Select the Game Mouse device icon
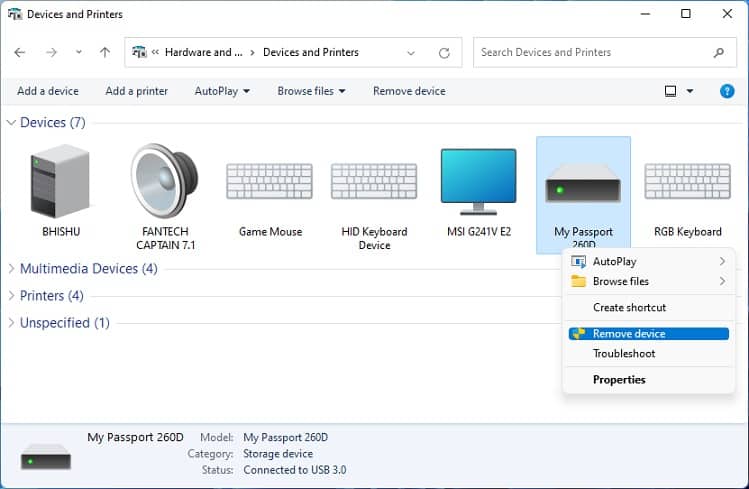The width and height of the screenshot is (749, 489). [269, 181]
